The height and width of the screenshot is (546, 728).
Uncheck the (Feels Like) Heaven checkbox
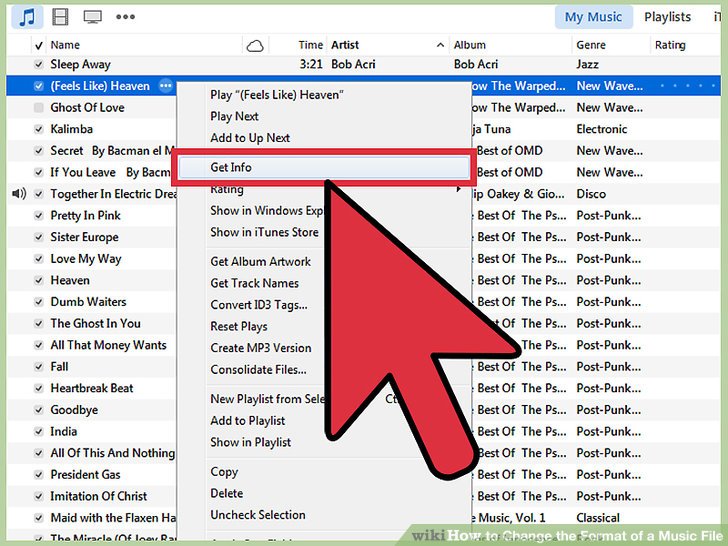click(39, 86)
